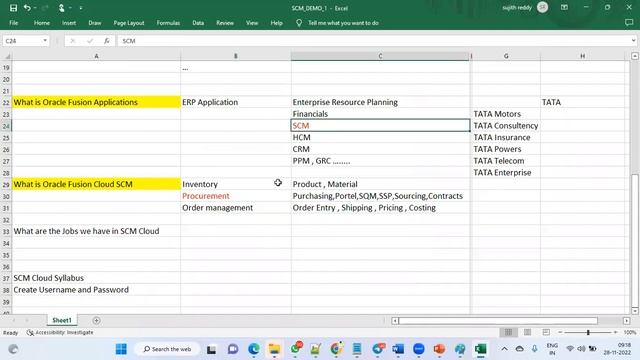
Task: Select the cell 'What is Oracle Fusion Applications'
Action: click(x=96, y=102)
